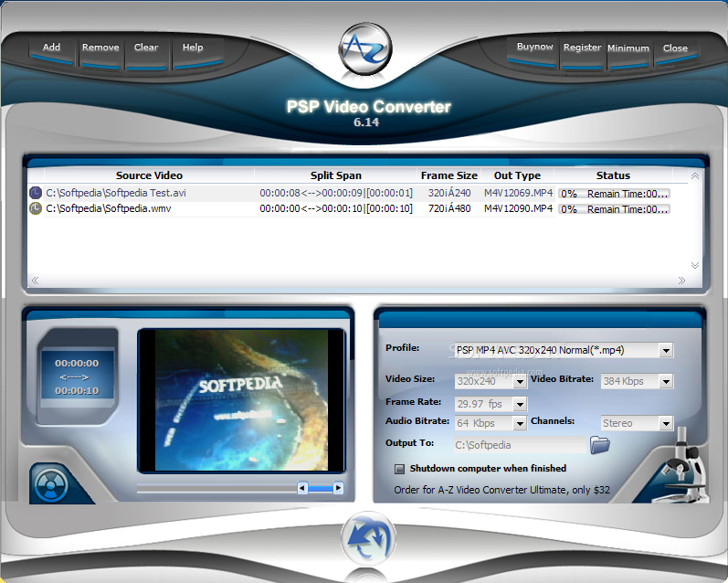Click the 00:00:10 end time display

[77, 391]
